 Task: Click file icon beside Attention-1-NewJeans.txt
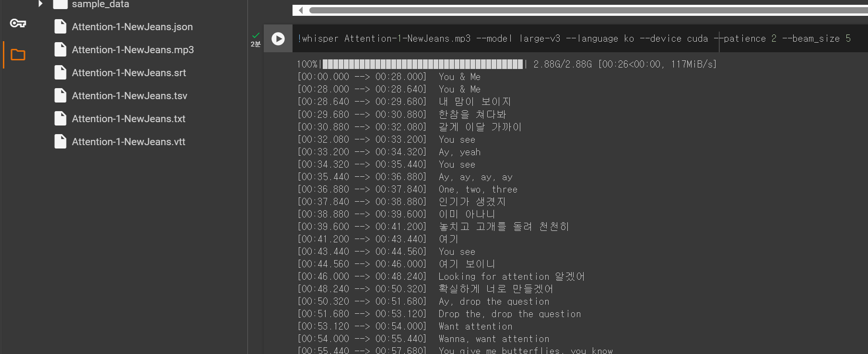(60, 119)
